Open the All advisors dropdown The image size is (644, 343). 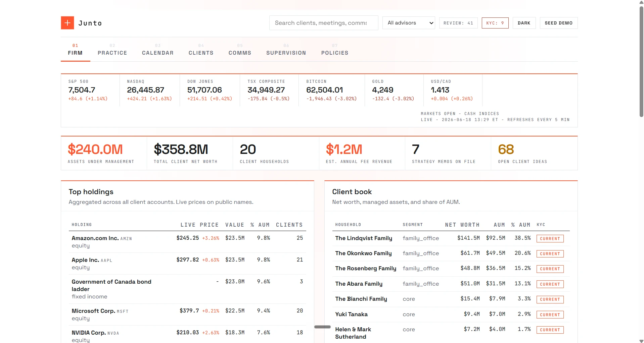tap(409, 23)
